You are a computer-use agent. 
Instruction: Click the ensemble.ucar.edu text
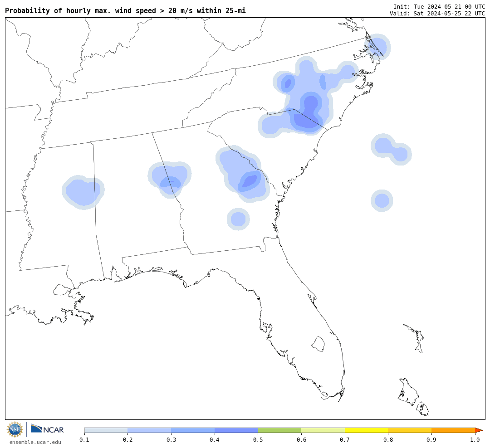[35, 442]
